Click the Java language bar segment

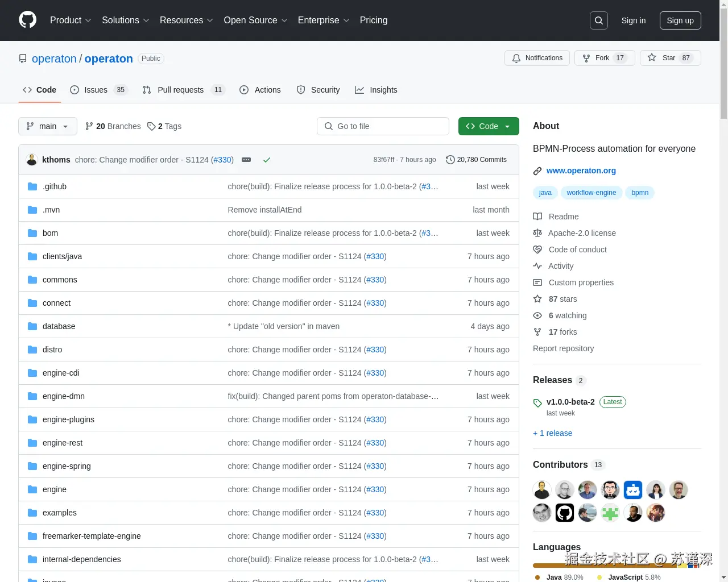point(605,566)
